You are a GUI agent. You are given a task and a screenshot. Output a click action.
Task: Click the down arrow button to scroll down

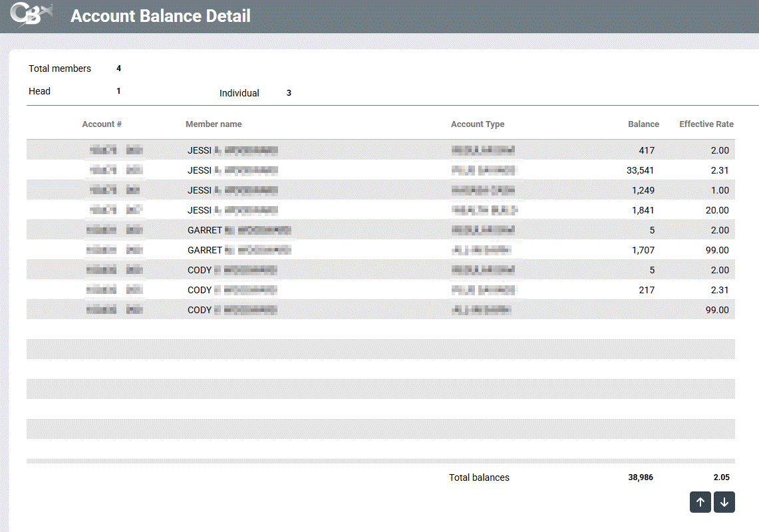coord(724,502)
